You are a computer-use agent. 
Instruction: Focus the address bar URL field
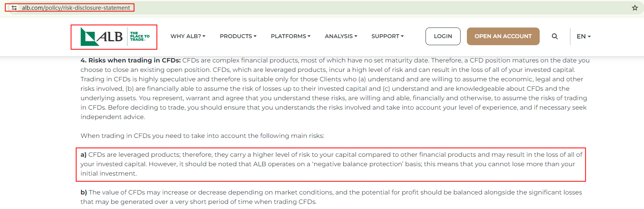coord(76,8)
